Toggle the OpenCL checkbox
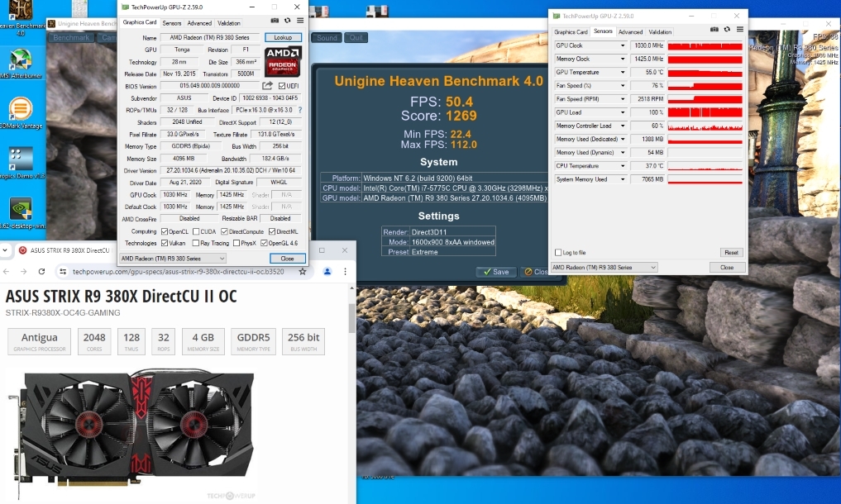 (165, 231)
